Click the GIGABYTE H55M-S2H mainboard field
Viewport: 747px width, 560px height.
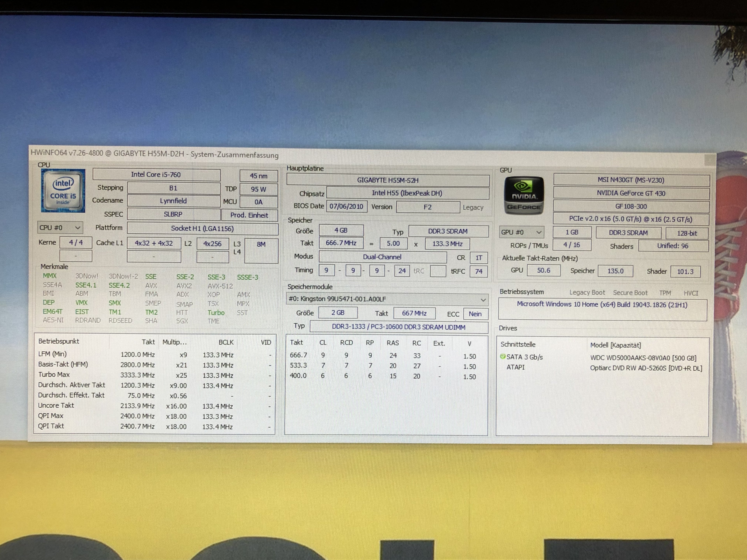[388, 180]
